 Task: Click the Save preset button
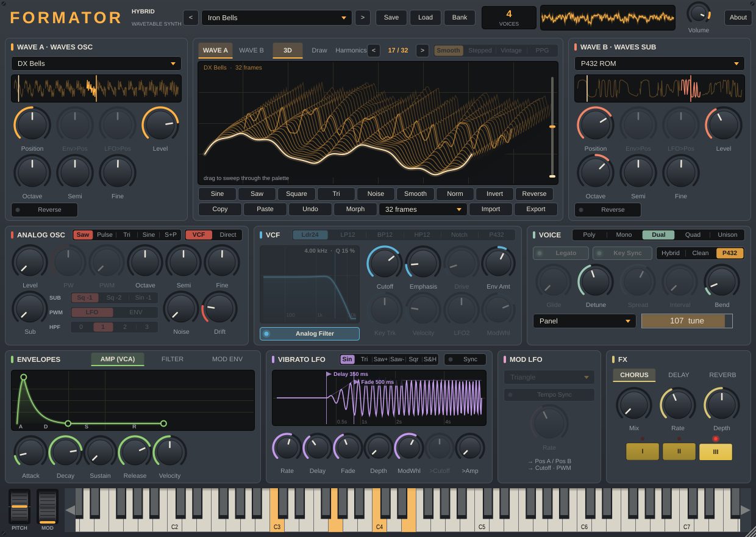391,18
